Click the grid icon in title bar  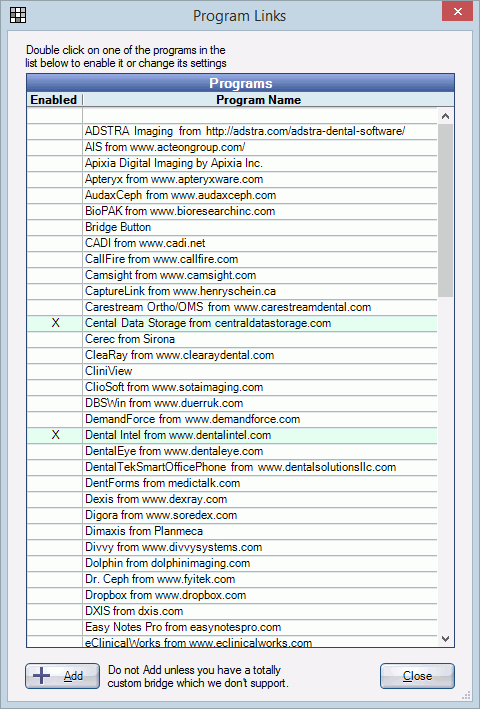tap(18, 15)
